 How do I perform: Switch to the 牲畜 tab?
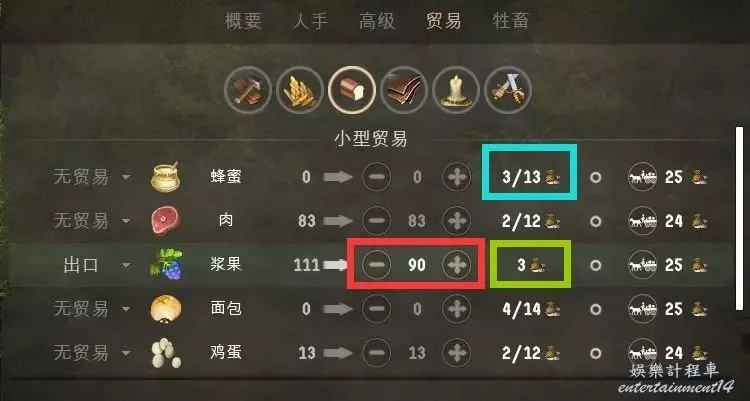tap(510, 21)
